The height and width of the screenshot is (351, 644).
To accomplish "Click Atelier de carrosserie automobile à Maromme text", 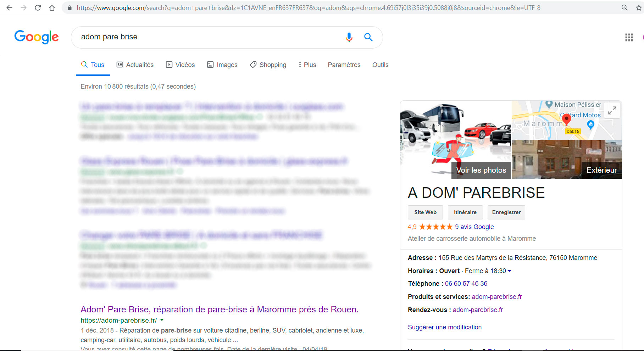I will point(472,239).
